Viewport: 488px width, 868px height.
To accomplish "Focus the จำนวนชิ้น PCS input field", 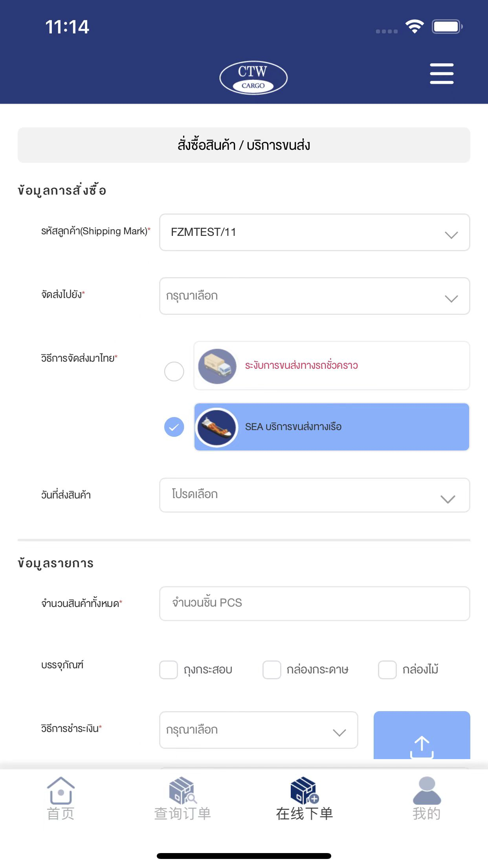I will [314, 603].
